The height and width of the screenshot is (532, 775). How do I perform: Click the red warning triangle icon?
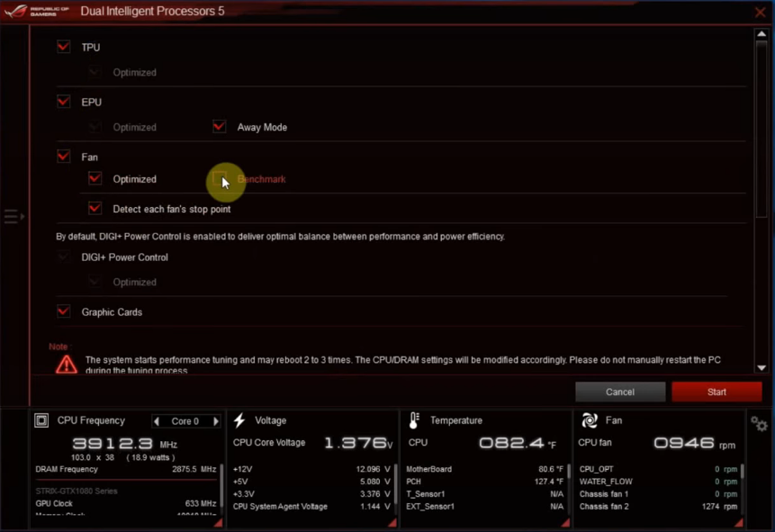click(x=67, y=365)
